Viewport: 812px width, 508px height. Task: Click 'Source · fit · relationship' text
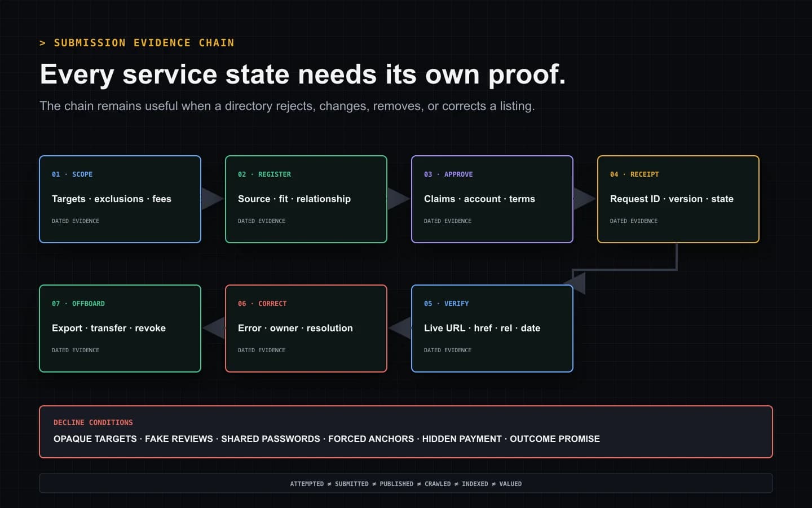[x=294, y=199]
